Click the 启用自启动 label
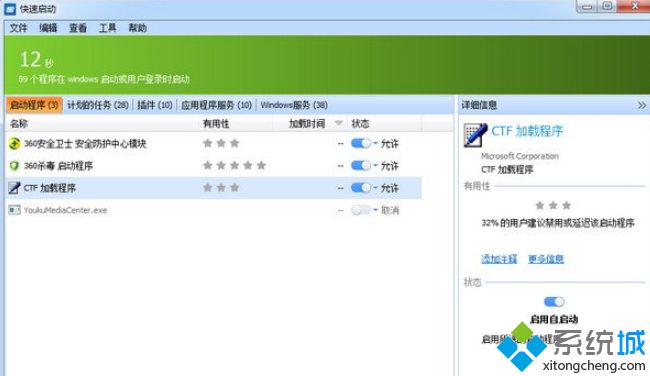Image resolution: width=650 pixels, height=376 pixels. coord(554,319)
